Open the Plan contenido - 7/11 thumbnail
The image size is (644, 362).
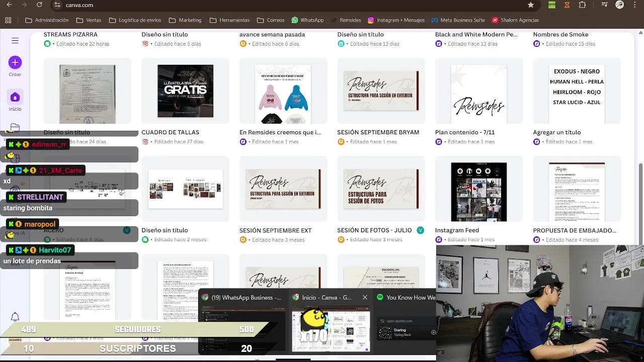coord(479,91)
